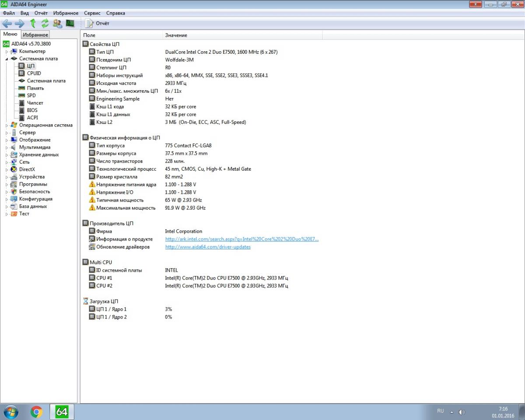
Task: Expand the Операционная система node arrow
Action: pyautogui.click(x=7, y=125)
